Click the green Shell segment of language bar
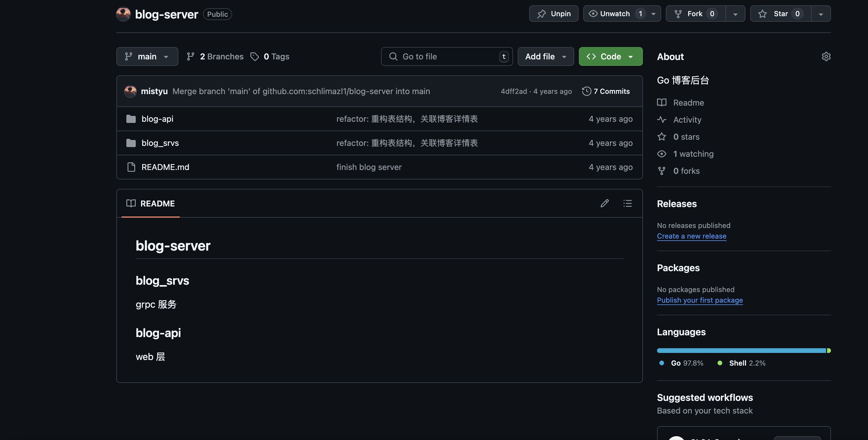The height and width of the screenshot is (440, 868). [829, 351]
